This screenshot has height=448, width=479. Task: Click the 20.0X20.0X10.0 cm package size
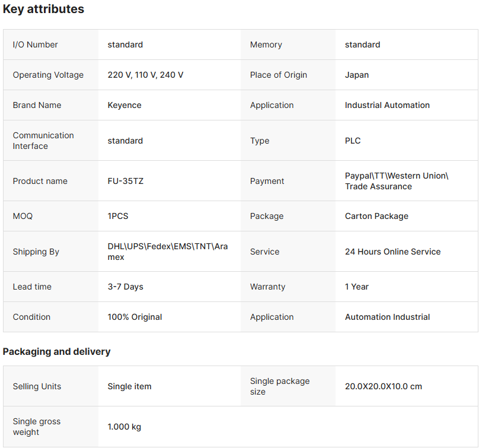tap(383, 386)
